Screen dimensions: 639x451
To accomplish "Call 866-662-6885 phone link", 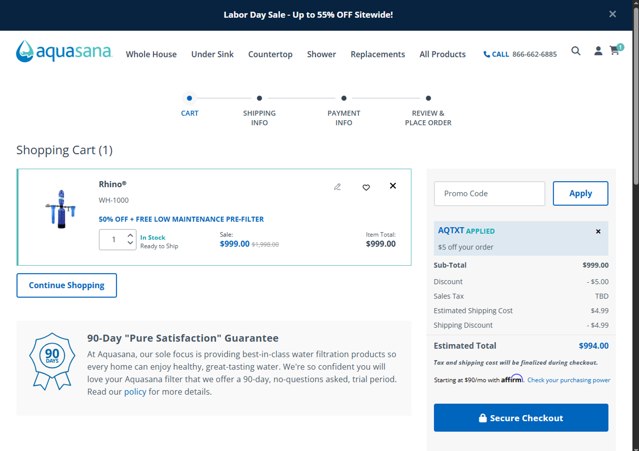I will pyautogui.click(x=534, y=54).
